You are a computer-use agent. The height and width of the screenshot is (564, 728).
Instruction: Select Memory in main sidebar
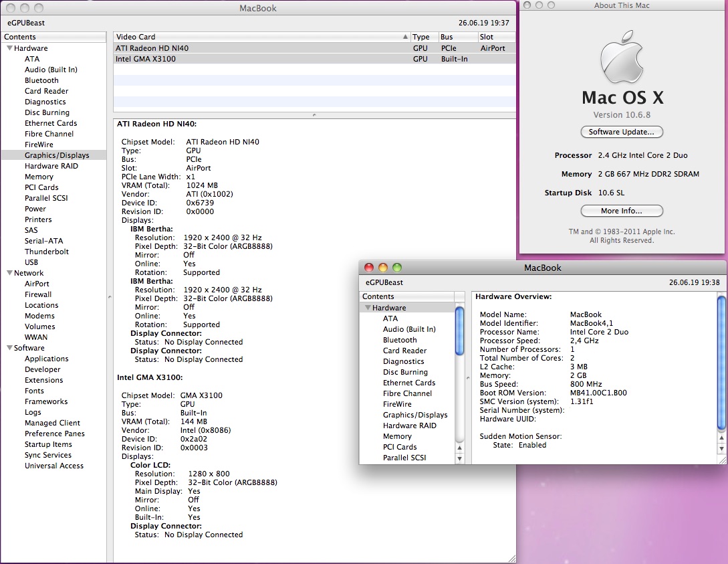click(x=39, y=177)
